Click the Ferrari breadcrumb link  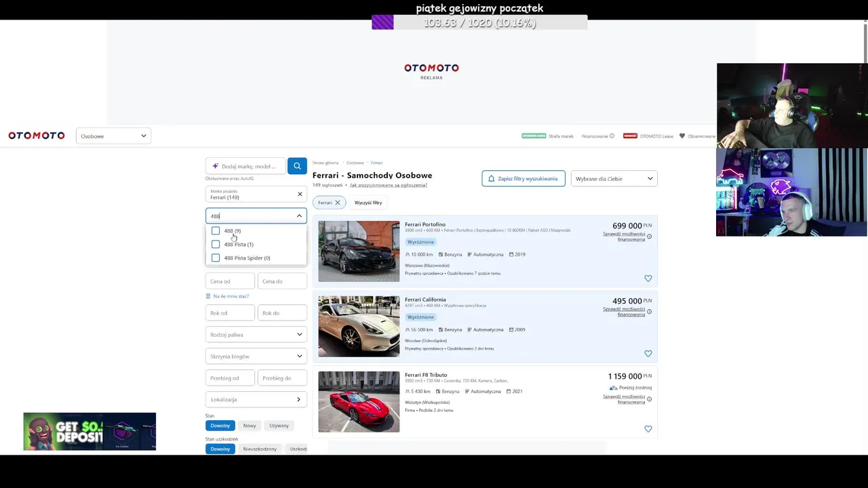tap(377, 163)
